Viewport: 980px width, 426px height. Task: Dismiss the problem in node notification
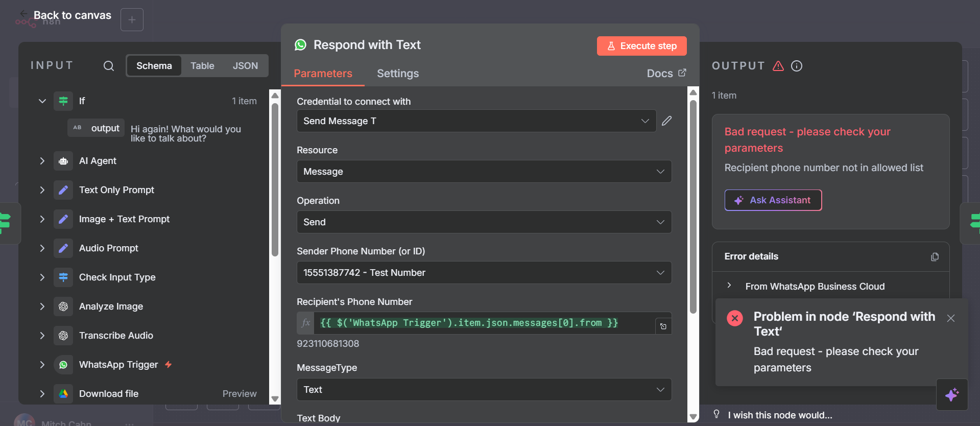click(x=950, y=318)
